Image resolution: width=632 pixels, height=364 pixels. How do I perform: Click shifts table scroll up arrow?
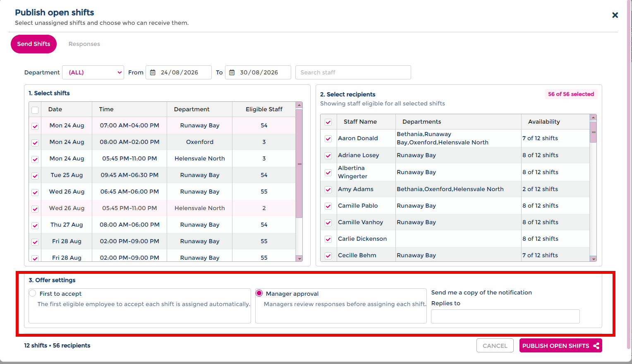pyautogui.click(x=299, y=105)
